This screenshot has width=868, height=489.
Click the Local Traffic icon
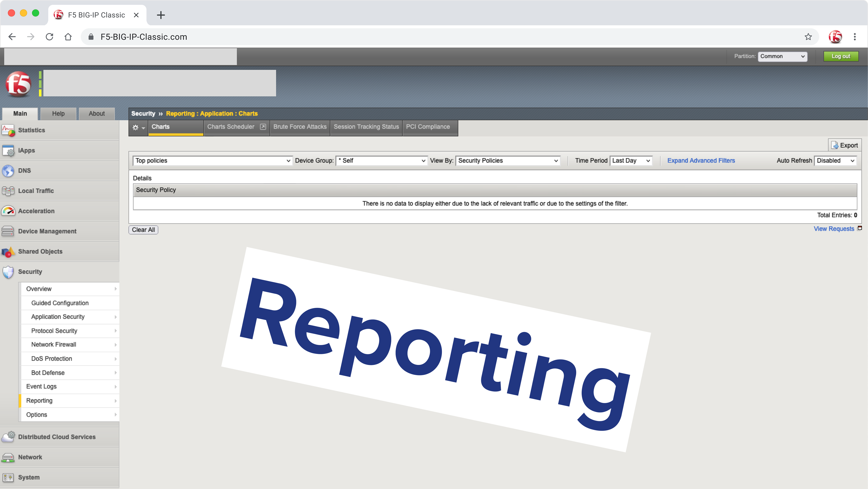pyautogui.click(x=8, y=191)
